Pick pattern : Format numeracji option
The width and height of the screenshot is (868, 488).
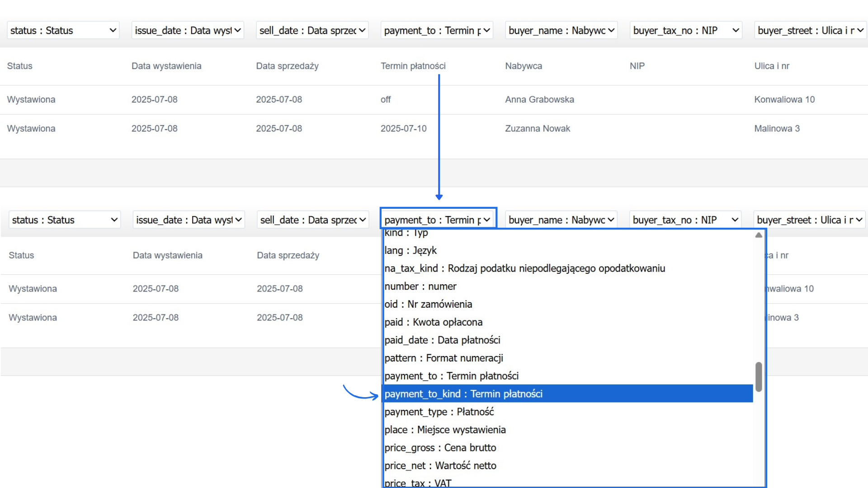click(x=443, y=358)
